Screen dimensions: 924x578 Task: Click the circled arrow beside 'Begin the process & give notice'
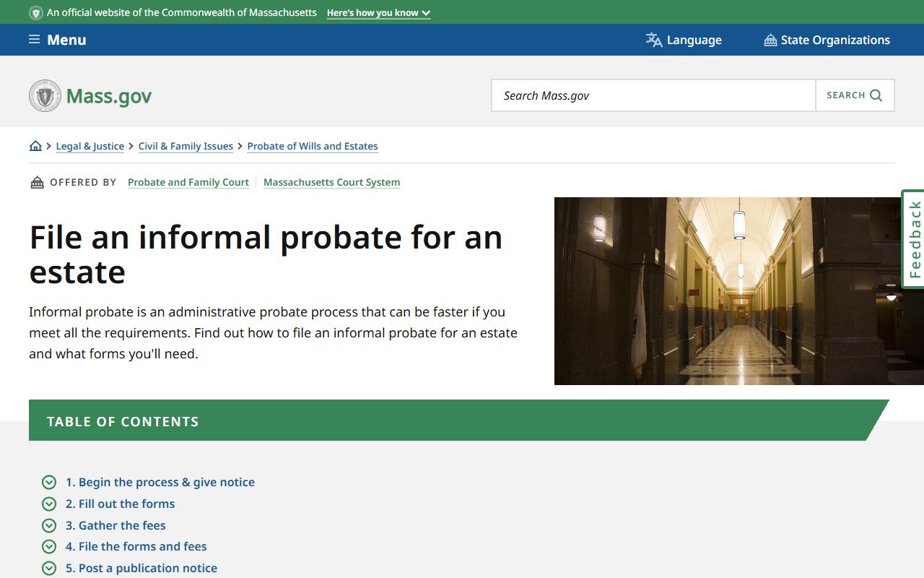click(x=49, y=482)
